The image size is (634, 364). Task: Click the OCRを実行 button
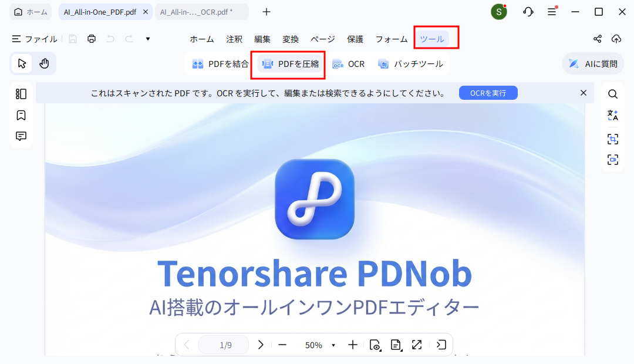click(x=488, y=93)
